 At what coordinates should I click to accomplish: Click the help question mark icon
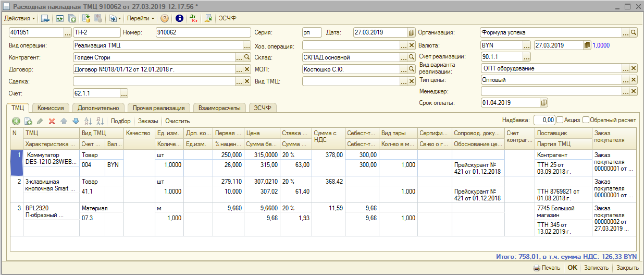pyautogui.click(x=165, y=18)
